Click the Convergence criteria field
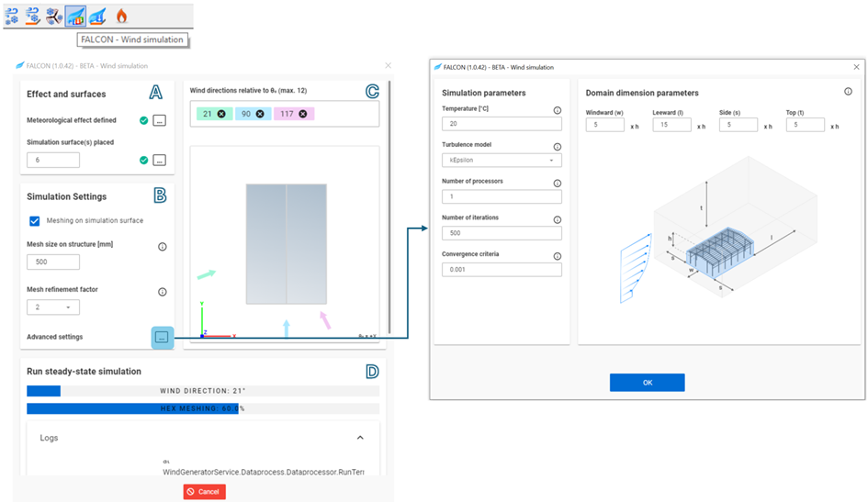Image resolution: width=868 pixels, height=502 pixels. (x=502, y=270)
